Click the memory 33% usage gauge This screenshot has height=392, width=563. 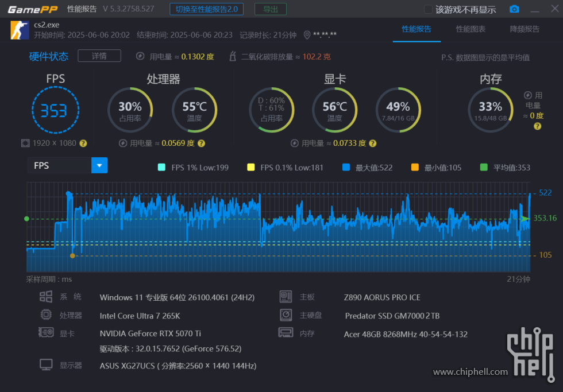coord(491,110)
